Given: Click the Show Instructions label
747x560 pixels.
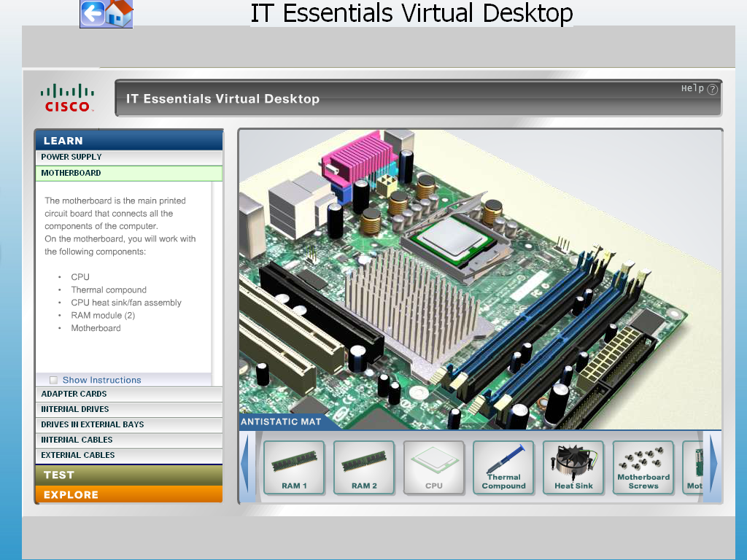Looking at the screenshot, I should [x=102, y=380].
